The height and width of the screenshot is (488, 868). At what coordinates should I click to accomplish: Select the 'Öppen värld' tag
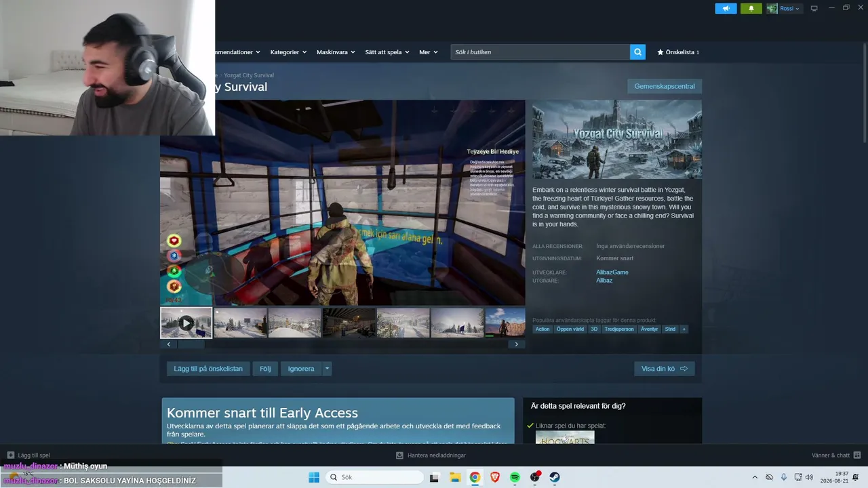tap(570, 329)
